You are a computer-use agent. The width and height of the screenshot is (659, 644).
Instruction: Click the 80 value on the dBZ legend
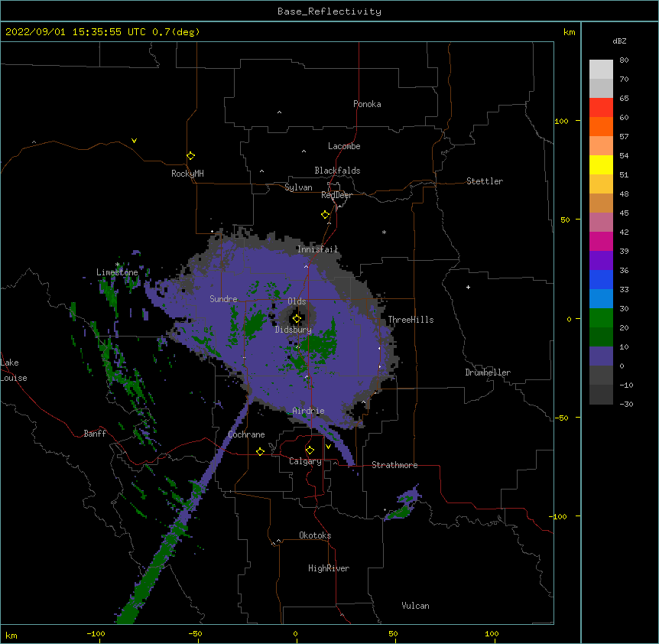[624, 60]
